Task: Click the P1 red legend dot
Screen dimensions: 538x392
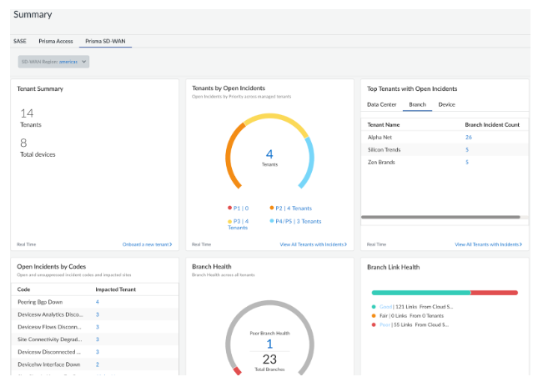Action: tap(230, 208)
